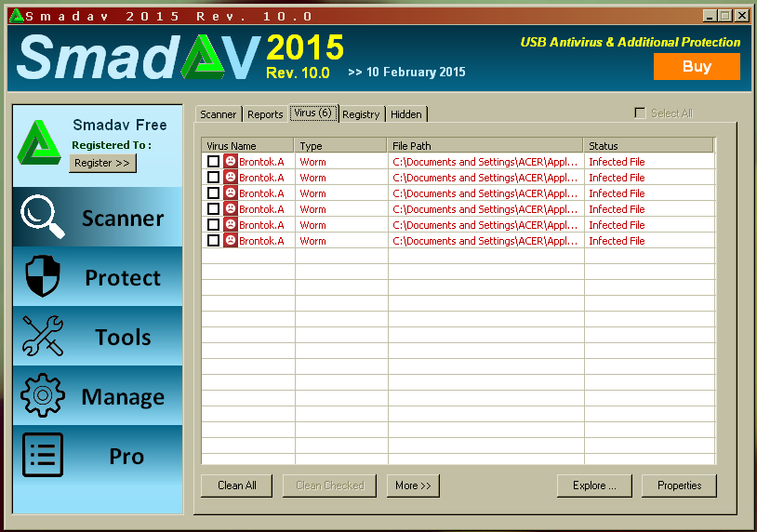
Task: Click 'USB Antivirus & Additional Protection' text
Action: point(630,43)
